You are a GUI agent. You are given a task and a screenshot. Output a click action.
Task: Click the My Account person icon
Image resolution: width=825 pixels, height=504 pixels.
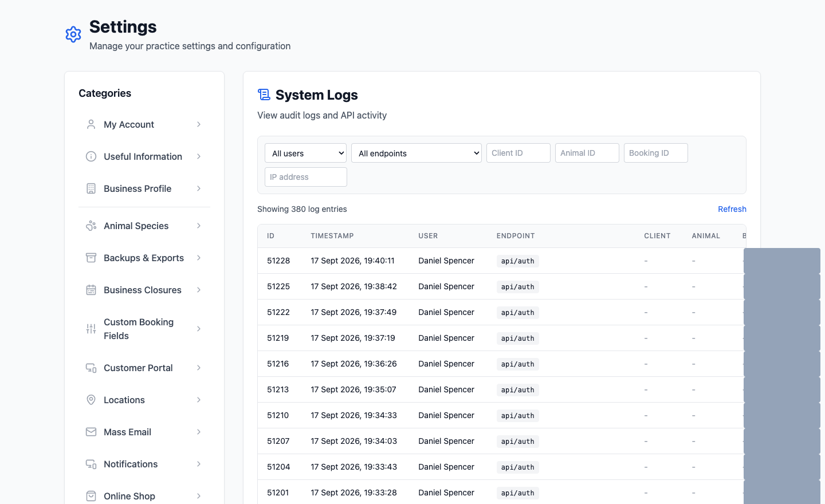coord(91,124)
